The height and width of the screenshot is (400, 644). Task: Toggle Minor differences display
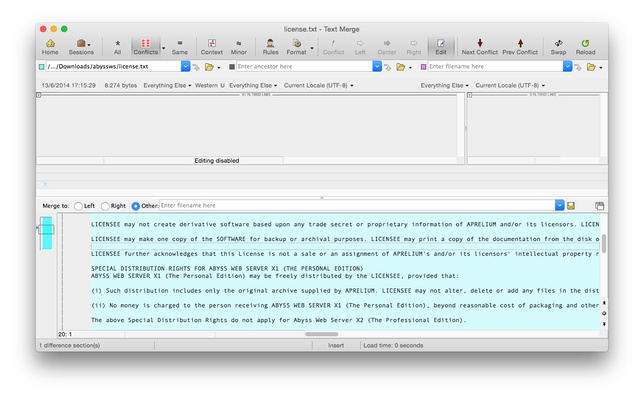point(239,47)
